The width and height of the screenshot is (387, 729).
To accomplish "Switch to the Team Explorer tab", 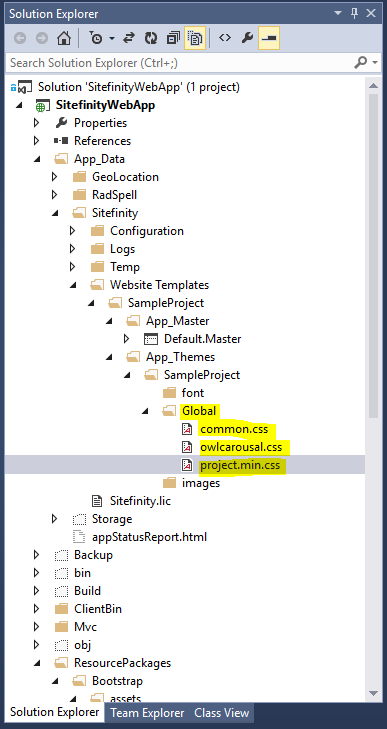I will [147, 713].
